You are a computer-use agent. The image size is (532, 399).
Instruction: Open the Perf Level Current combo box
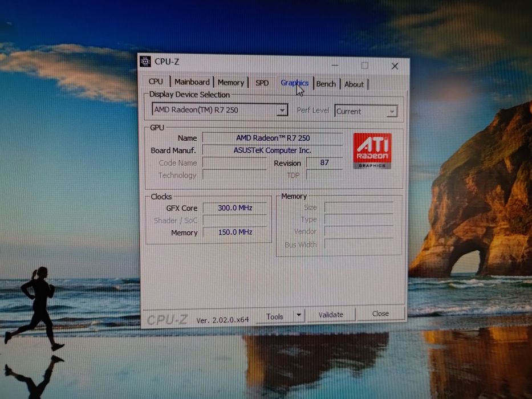[366, 111]
